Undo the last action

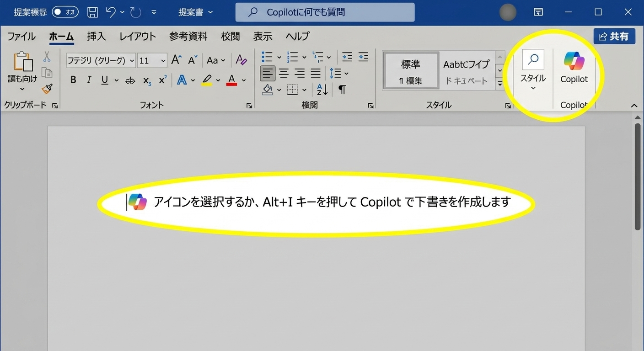click(x=111, y=12)
